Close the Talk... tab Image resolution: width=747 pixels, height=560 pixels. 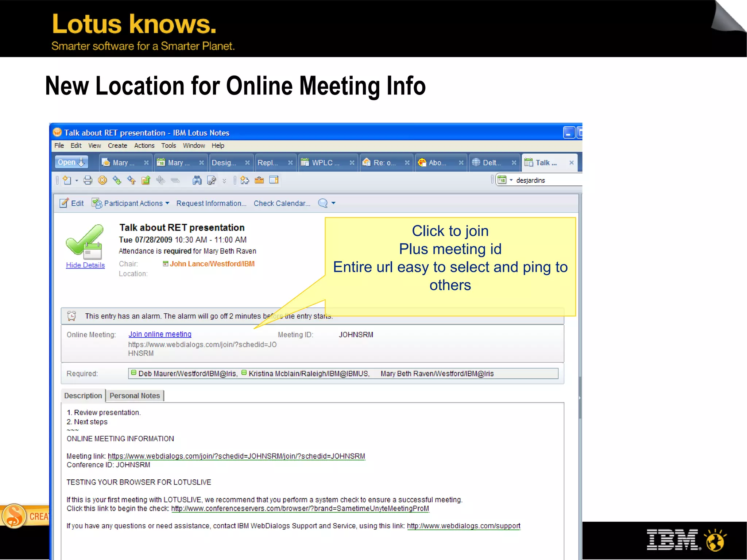[572, 163]
